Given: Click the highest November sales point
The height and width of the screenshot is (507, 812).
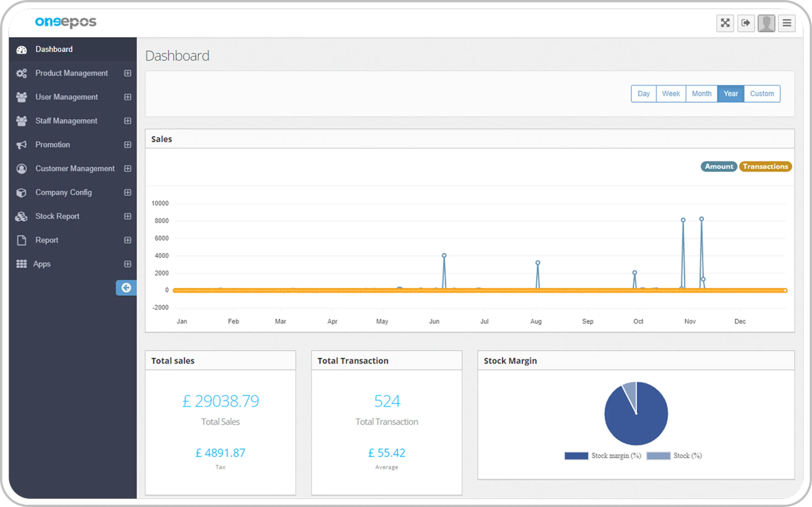Looking at the screenshot, I should point(701,219).
